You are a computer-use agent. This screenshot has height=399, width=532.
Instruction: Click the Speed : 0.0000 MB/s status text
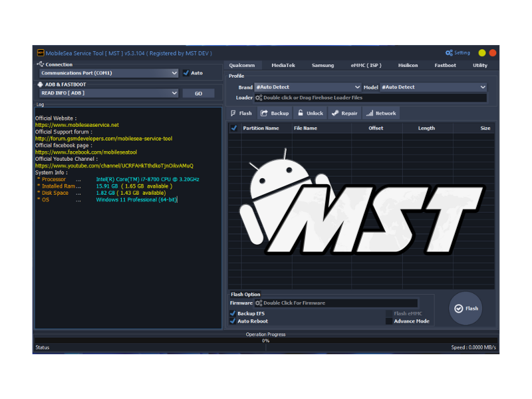click(473, 347)
